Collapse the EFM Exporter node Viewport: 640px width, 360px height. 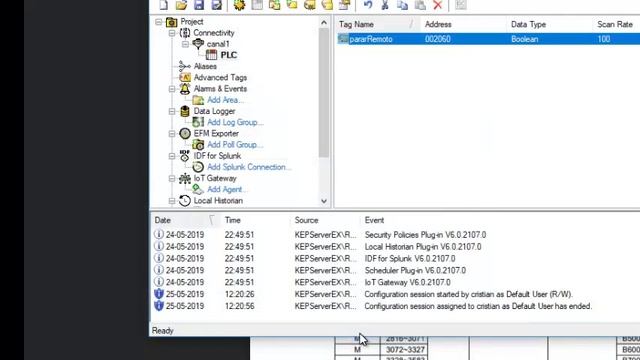(x=172, y=133)
